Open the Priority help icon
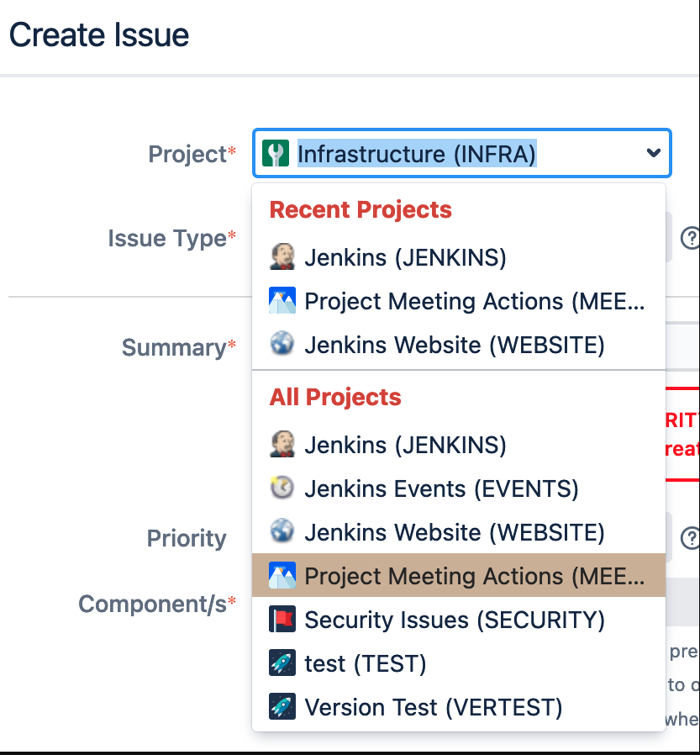Viewport: 700px width, 755px height. click(x=691, y=538)
